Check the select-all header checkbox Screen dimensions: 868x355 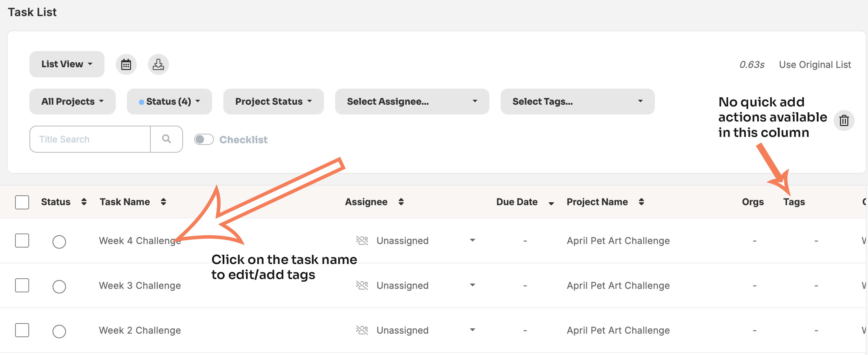[x=22, y=202]
